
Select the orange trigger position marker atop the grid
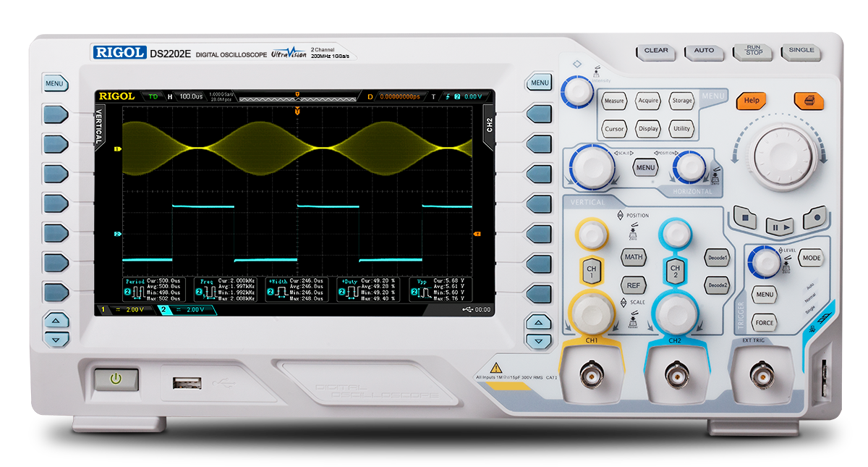click(x=297, y=110)
